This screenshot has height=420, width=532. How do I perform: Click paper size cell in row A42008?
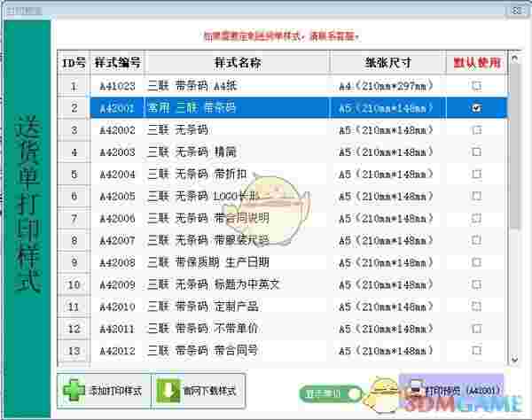386,262
